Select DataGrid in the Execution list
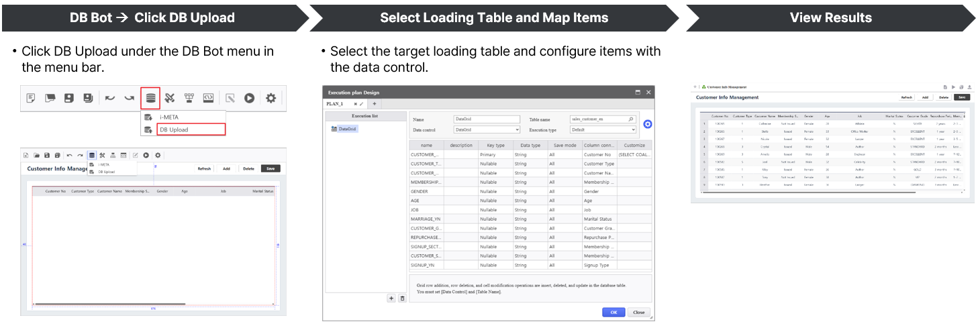The height and width of the screenshot is (328, 980). [347, 129]
